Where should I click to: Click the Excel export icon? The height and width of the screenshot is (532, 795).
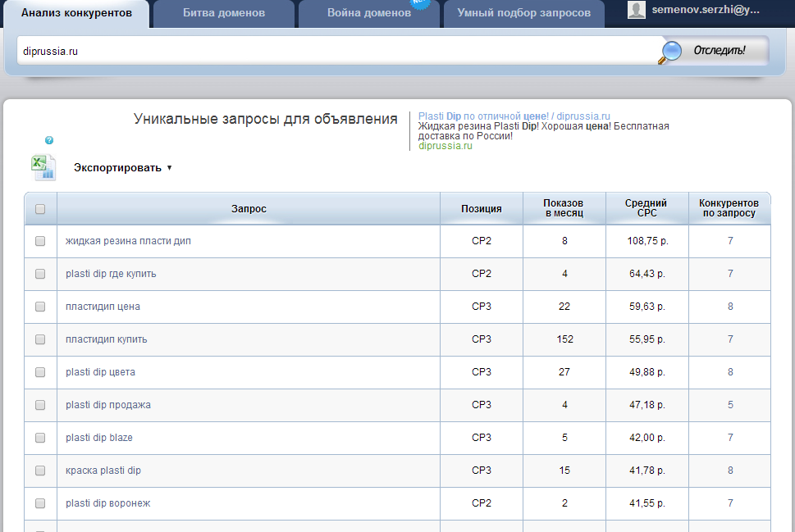point(43,168)
